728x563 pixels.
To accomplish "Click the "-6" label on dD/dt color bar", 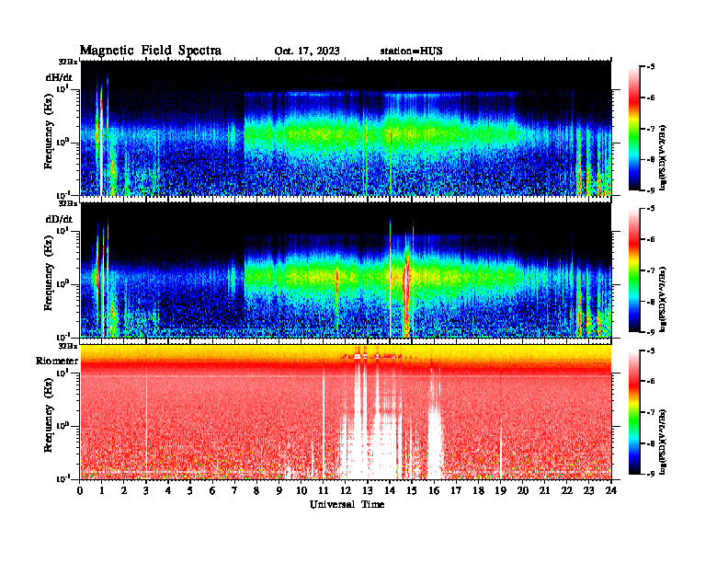I will point(651,240).
